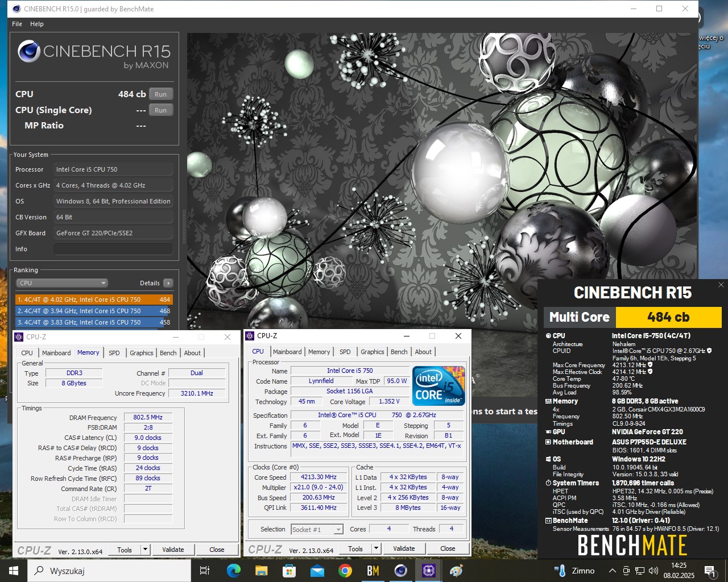Open Windows Start menu
The height and width of the screenshot is (582, 728).
tap(14, 571)
